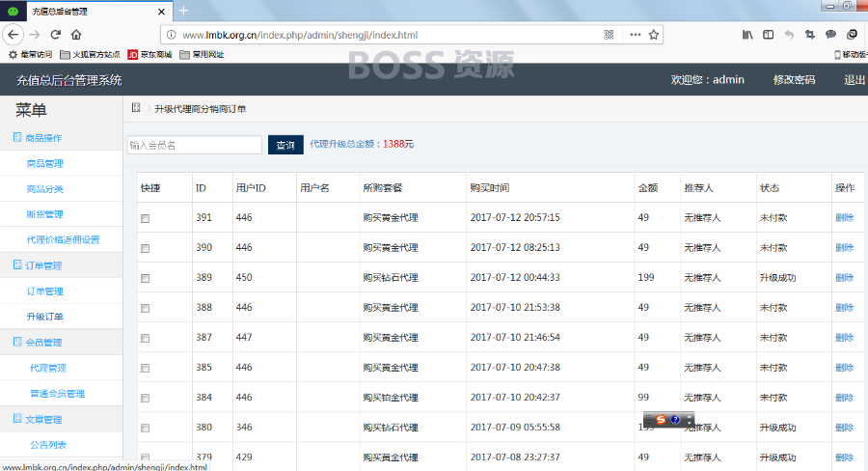Open the page actions three-dots menu
Viewport: 868px width, 471px height.
[x=635, y=35]
